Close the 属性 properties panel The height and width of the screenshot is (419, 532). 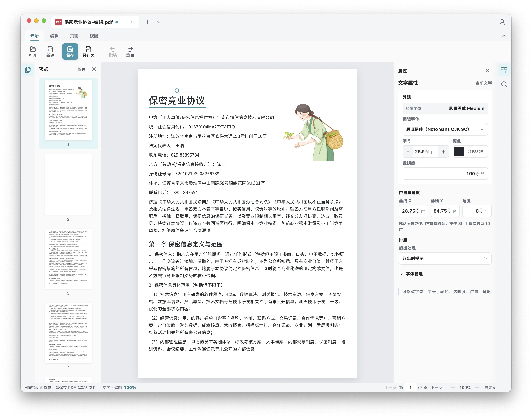coord(487,71)
